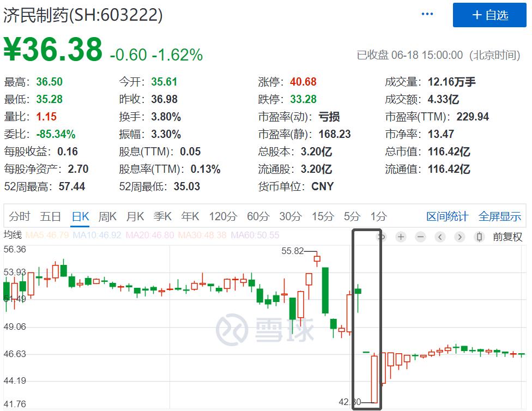532x411 pixels.
Task: Zoom out of the chart using the minus icon
Action: 420,237
